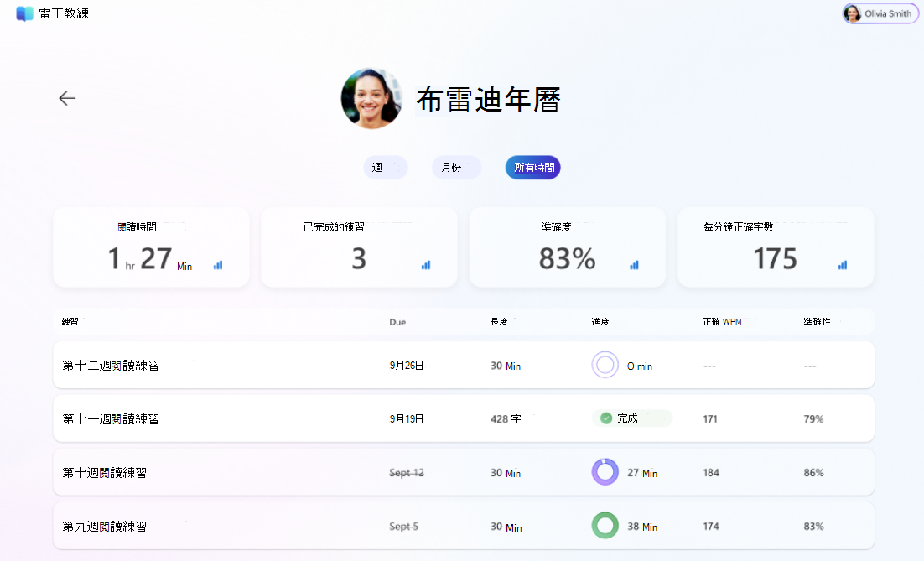Click the 準確性 column header
The height and width of the screenshot is (561, 924).
click(x=818, y=322)
